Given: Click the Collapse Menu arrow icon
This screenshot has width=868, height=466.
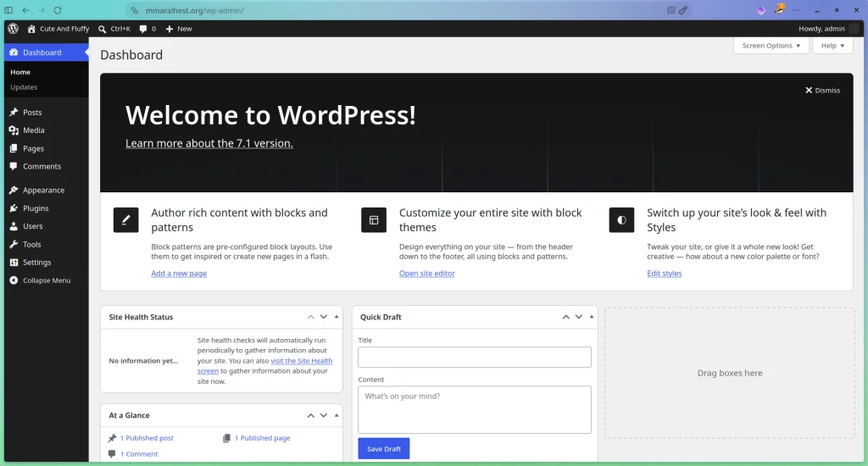Looking at the screenshot, I should (14, 280).
